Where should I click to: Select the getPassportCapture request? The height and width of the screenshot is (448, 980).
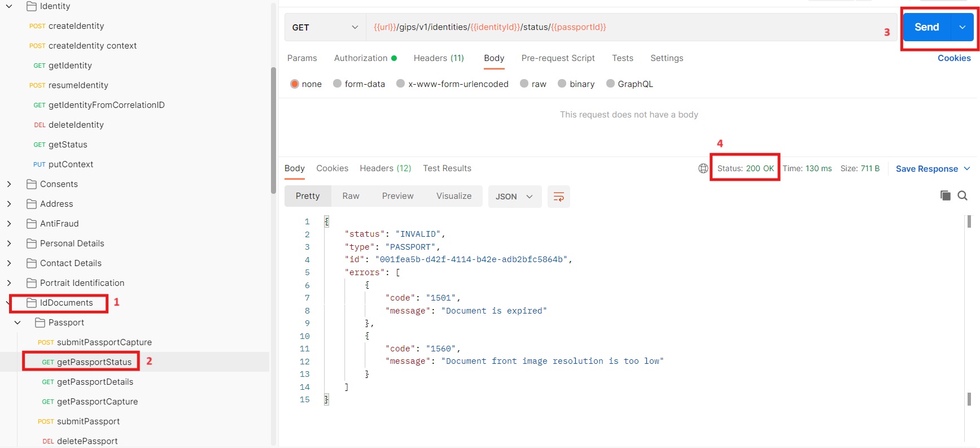click(x=90, y=402)
